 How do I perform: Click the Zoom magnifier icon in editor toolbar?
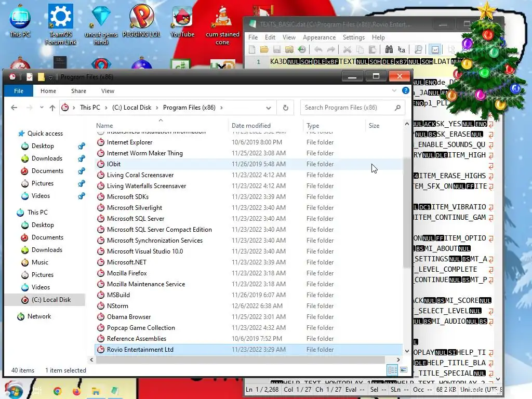tap(418, 49)
